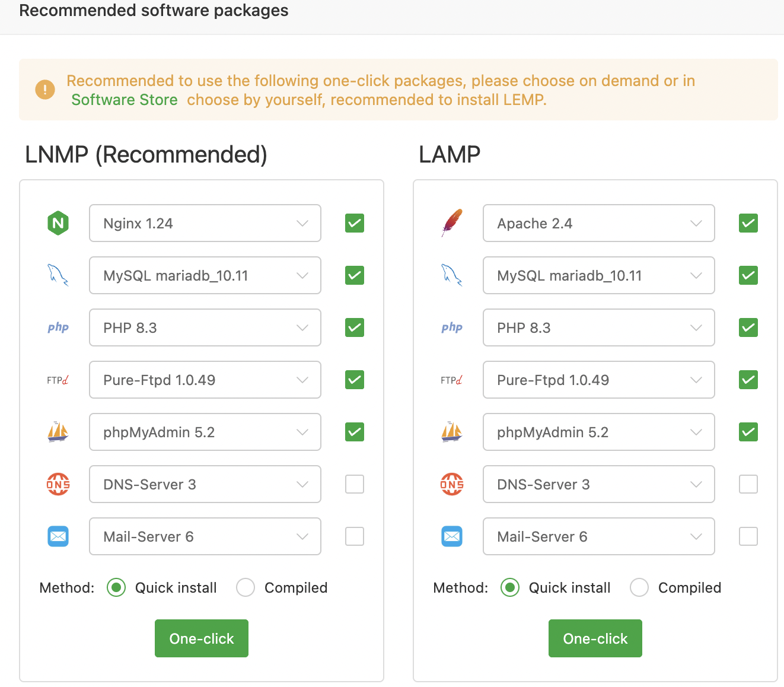Image resolution: width=784 pixels, height=687 pixels.
Task: Open LAMP Pure-Ftpd 1.0.49 version dropdown
Action: pos(599,380)
